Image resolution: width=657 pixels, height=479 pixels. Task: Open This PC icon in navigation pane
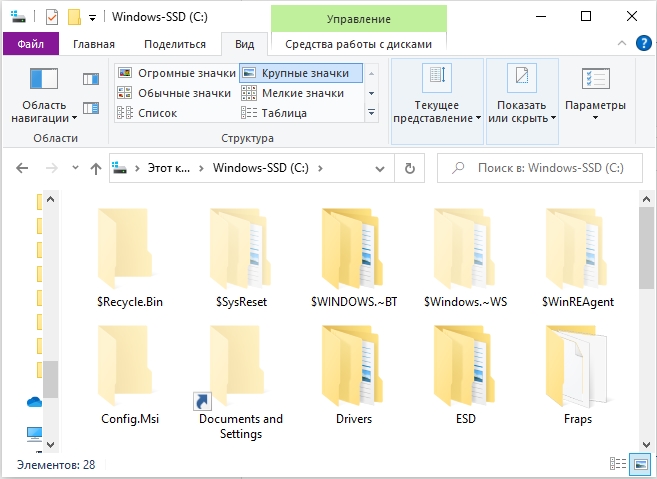34,434
